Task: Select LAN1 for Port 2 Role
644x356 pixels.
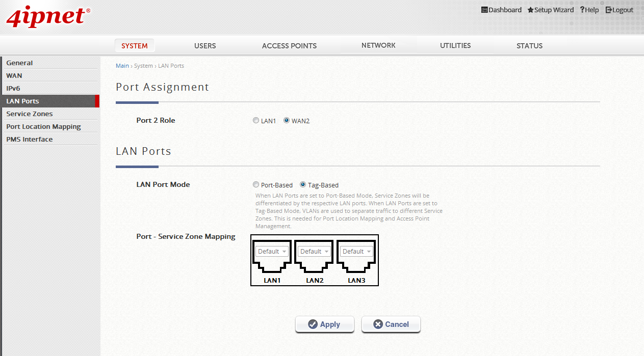Action: [256, 120]
